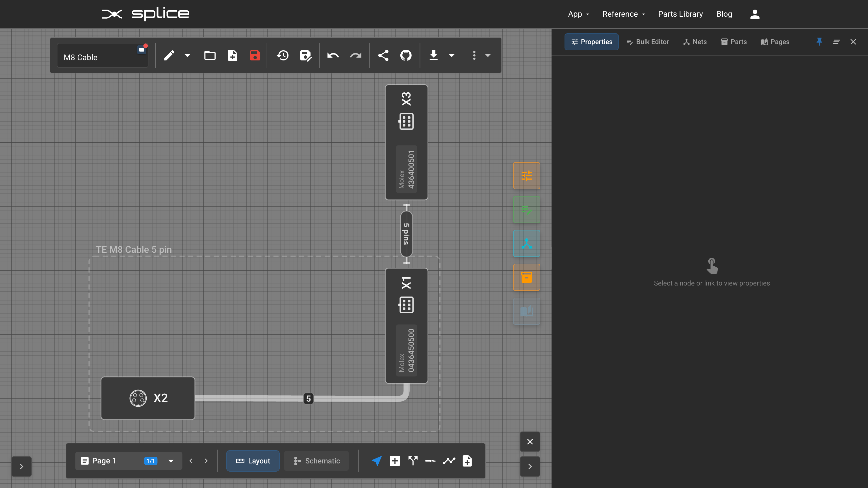Click the orange properties sliders floating button
Viewport: 868px width, 488px height.
pyautogui.click(x=527, y=176)
